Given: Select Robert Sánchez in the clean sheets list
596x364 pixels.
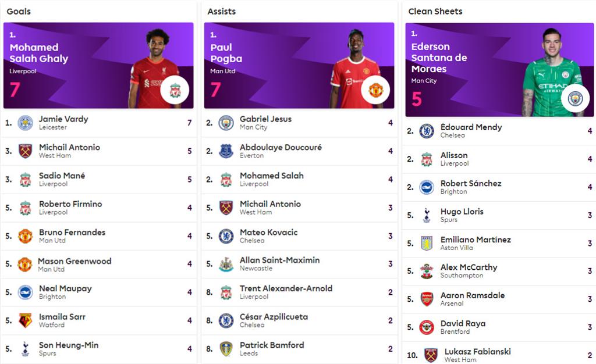Looking at the screenshot, I should [x=471, y=184].
